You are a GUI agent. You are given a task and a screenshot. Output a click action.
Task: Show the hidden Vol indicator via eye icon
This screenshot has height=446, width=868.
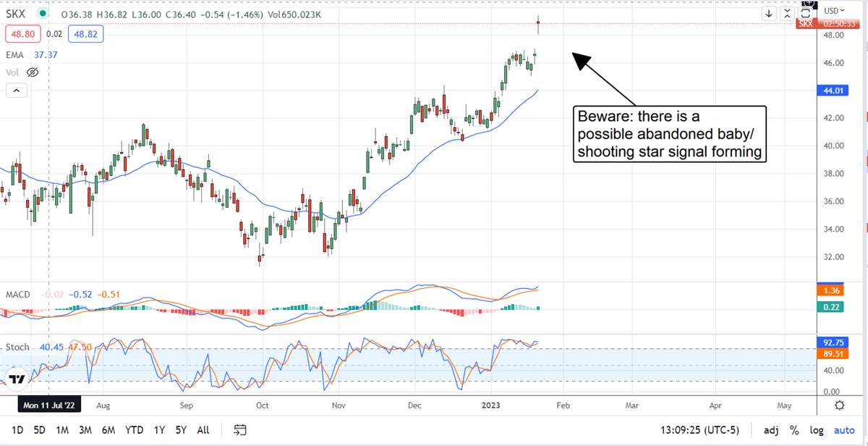33,72
